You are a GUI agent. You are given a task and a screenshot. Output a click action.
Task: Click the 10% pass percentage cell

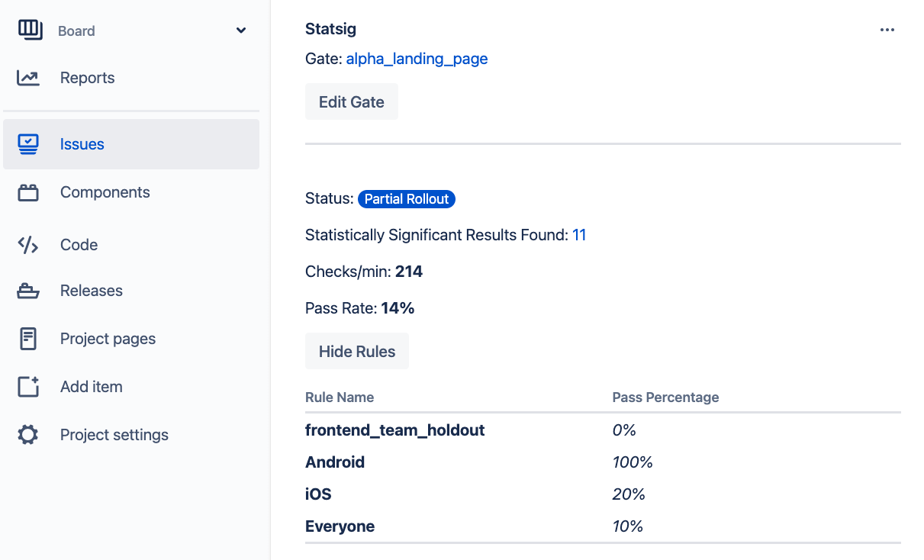pos(628,526)
